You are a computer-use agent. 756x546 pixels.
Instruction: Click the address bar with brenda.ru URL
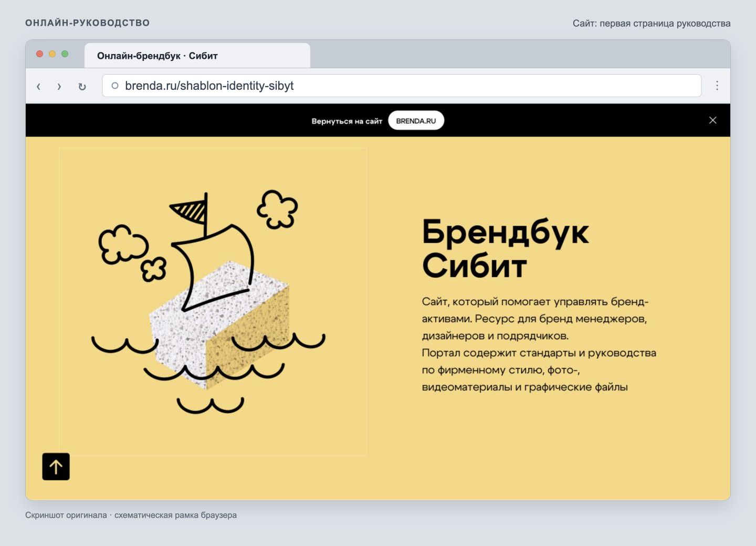point(402,86)
